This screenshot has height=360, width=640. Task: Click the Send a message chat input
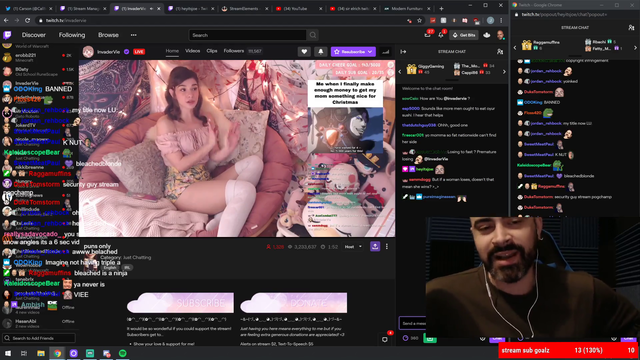[x=413, y=323]
